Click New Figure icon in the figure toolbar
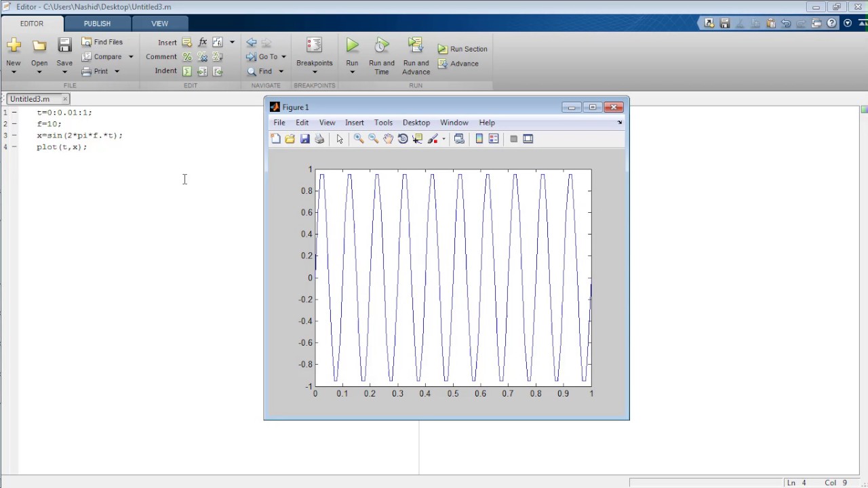 [275, 139]
